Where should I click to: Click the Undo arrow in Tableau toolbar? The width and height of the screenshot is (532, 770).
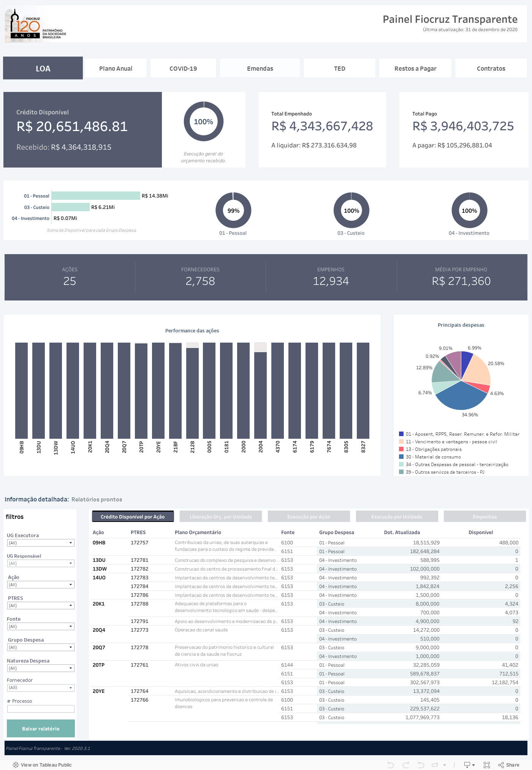point(390,765)
